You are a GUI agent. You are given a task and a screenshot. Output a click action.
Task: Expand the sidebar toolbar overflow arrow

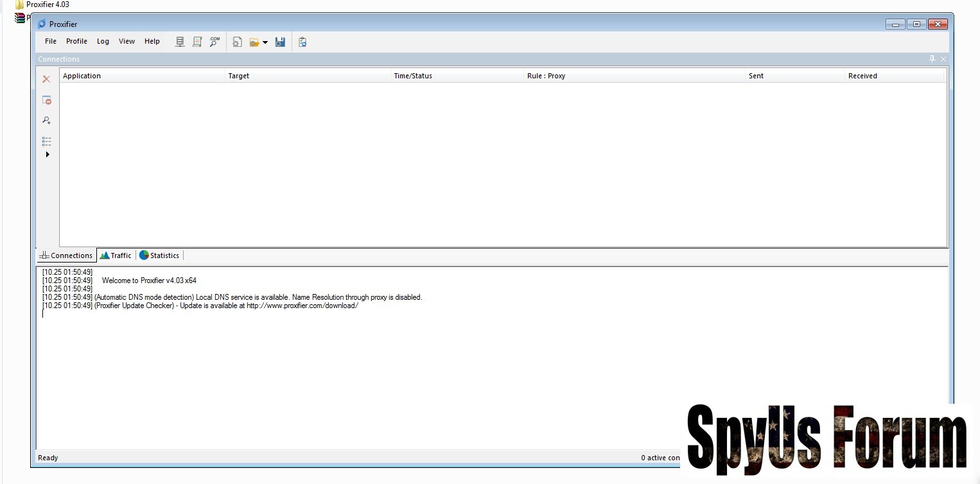pos(48,155)
